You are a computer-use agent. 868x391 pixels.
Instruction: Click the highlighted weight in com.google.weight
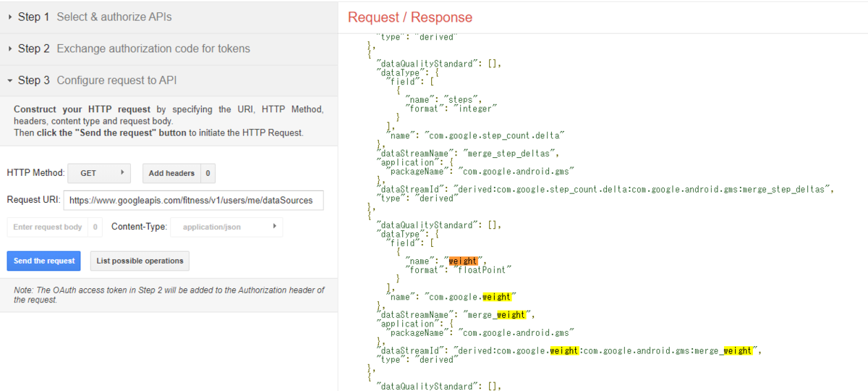point(496,297)
